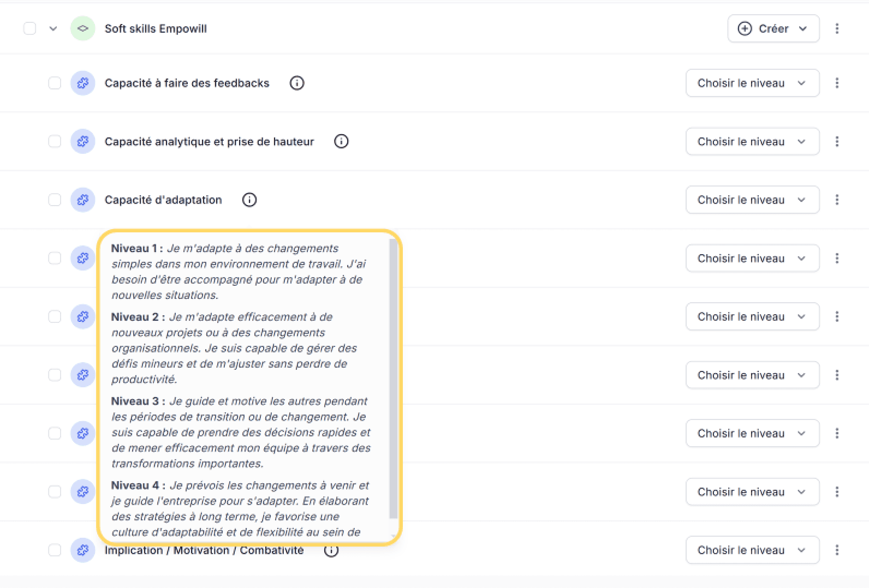Open Choisir le niveau for Implication / Motivation / Combativité
The width and height of the screenshot is (869, 588).
pos(752,550)
